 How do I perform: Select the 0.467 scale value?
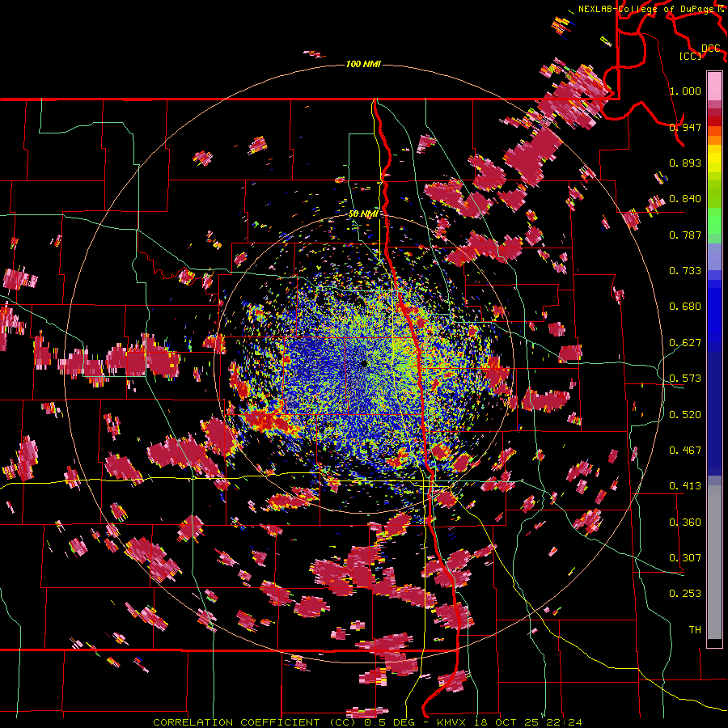(685, 451)
